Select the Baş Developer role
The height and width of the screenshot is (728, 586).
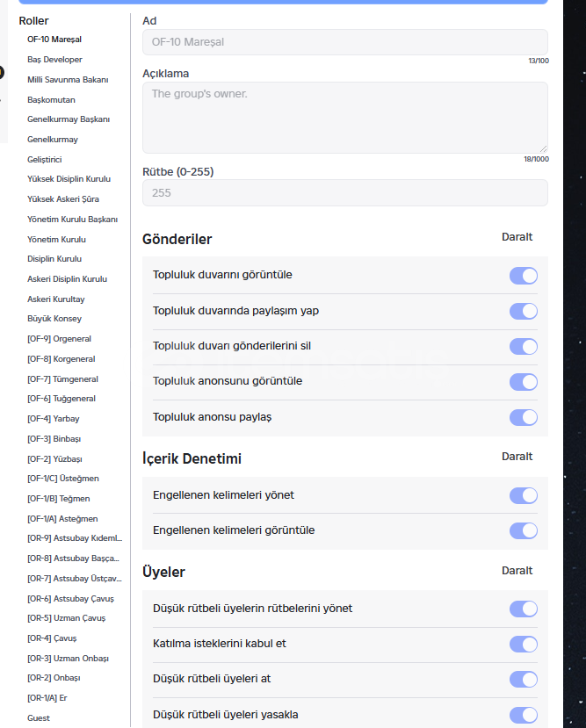54,60
